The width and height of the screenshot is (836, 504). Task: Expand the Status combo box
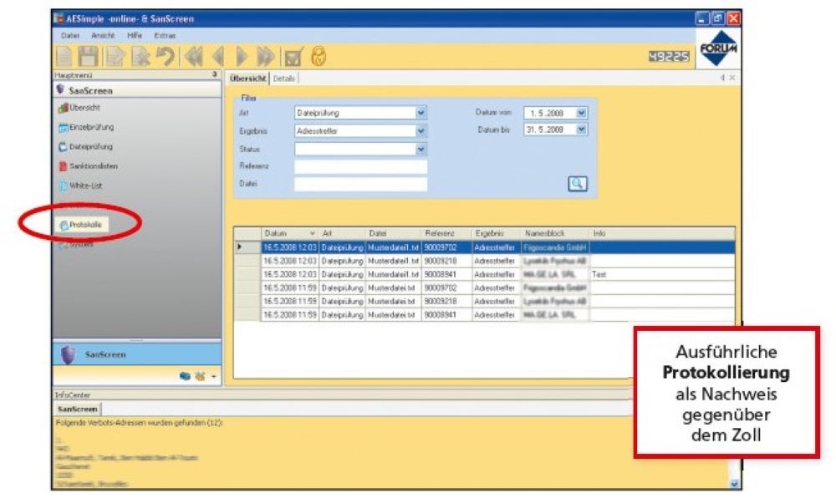(421, 149)
